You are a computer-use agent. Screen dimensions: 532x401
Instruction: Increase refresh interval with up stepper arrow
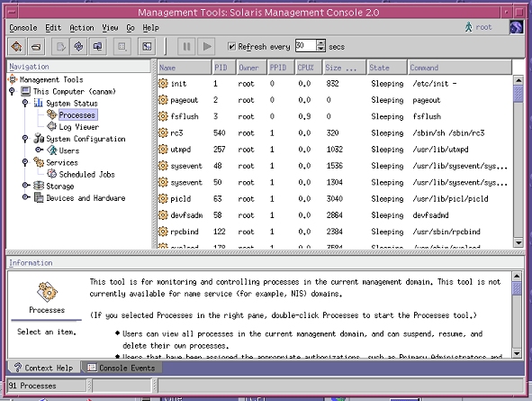[320, 42]
